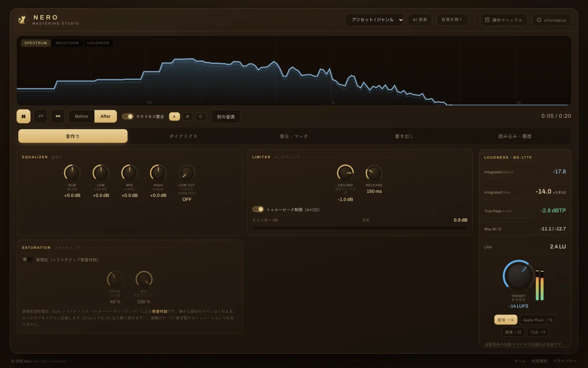Image resolution: width=588 pixels, height=368 pixels.
Task: Click the AI 提案 button
Action: point(420,20)
